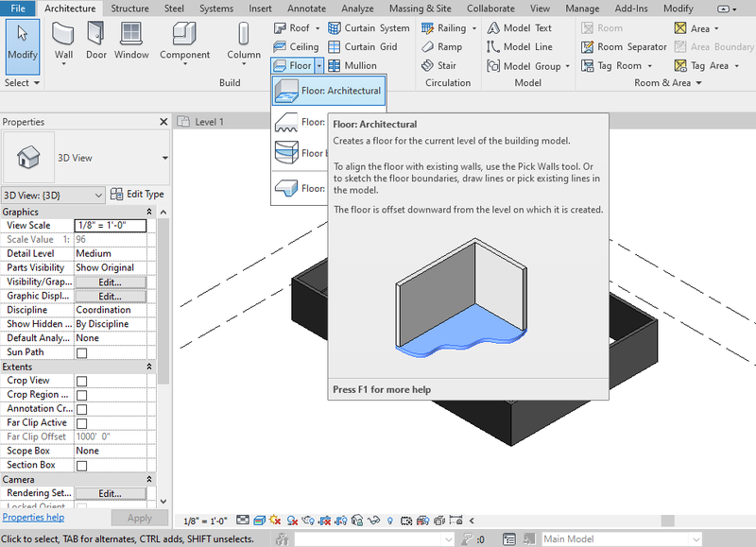The height and width of the screenshot is (547, 756).
Task: Collapse the Graphics properties section
Action: [x=149, y=212]
